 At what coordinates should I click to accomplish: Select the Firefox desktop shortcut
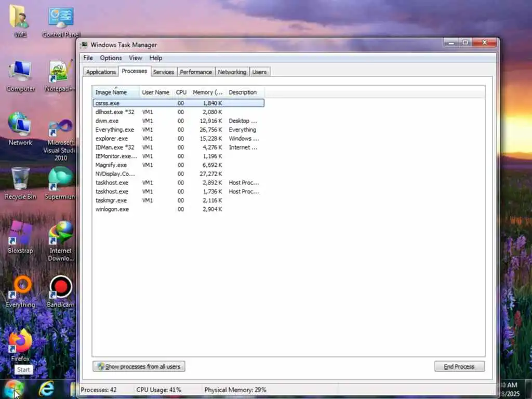pyautogui.click(x=20, y=345)
